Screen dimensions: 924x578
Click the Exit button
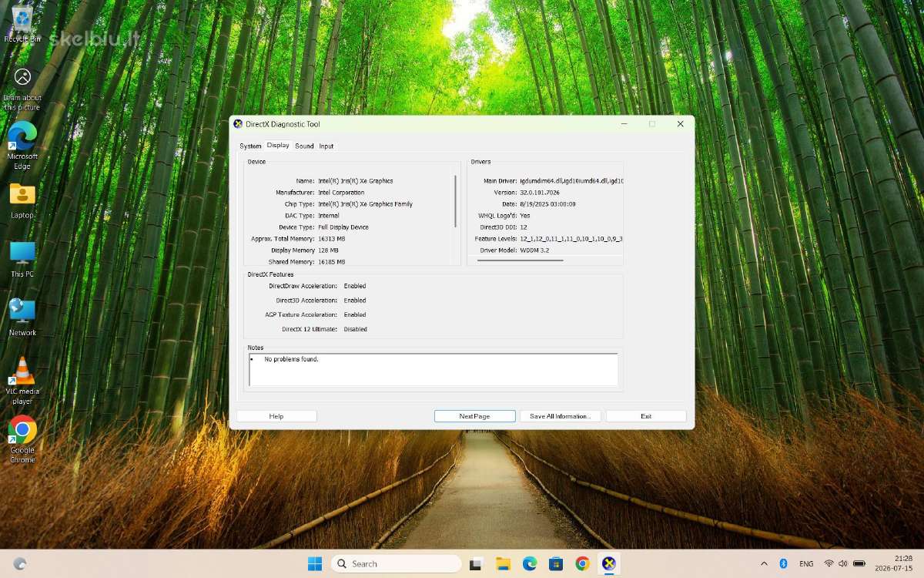(x=646, y=416)
